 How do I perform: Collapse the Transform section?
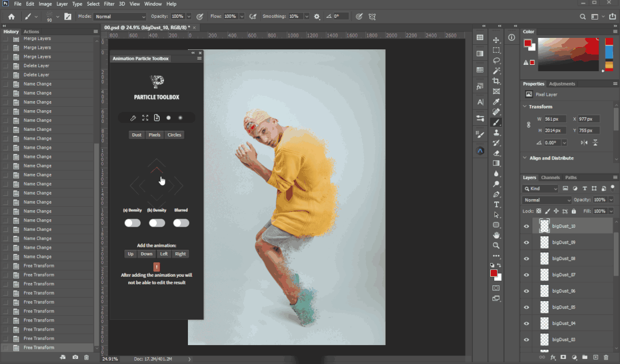(525, 107)
